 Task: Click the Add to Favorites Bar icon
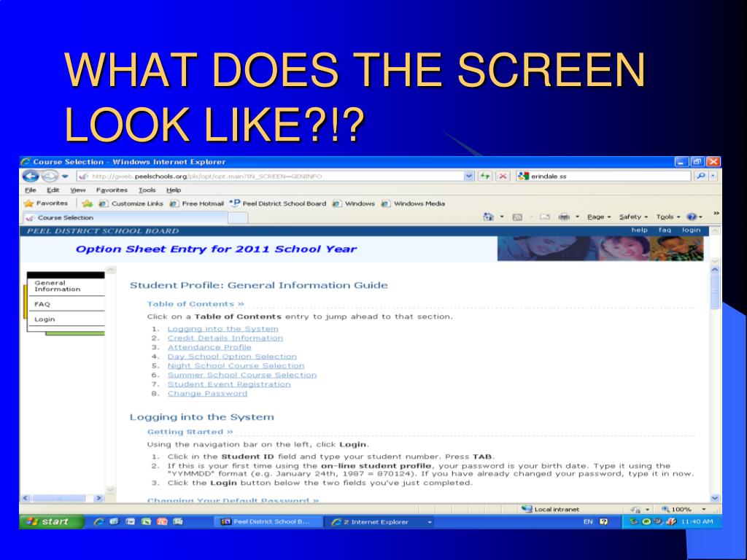(x=88, y=203)
